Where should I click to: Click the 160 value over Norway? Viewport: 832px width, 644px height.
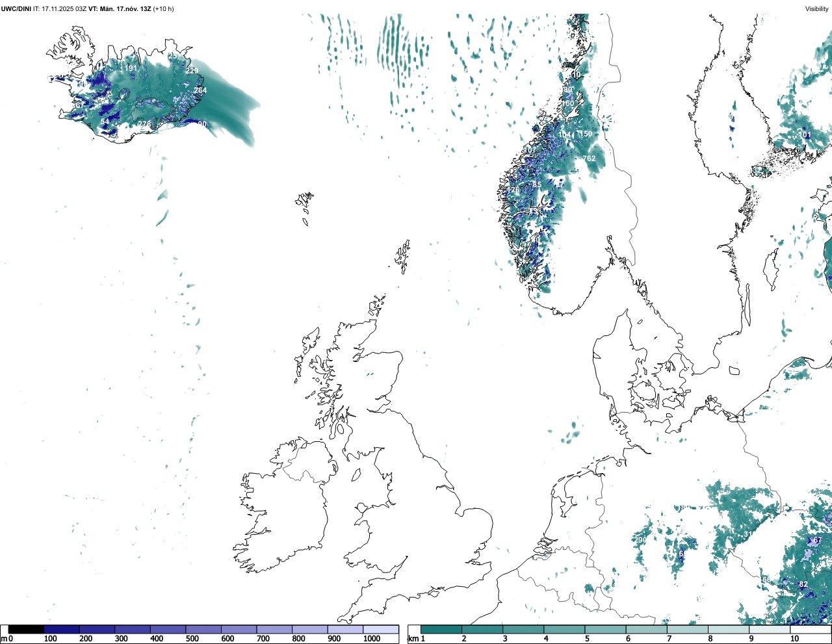click(567, 103)
